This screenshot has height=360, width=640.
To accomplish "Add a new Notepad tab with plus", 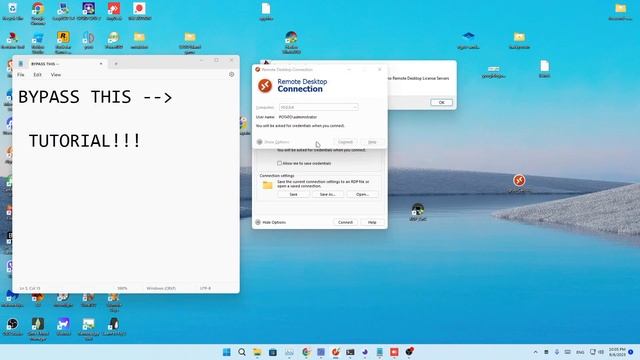I will coord(116,64).
